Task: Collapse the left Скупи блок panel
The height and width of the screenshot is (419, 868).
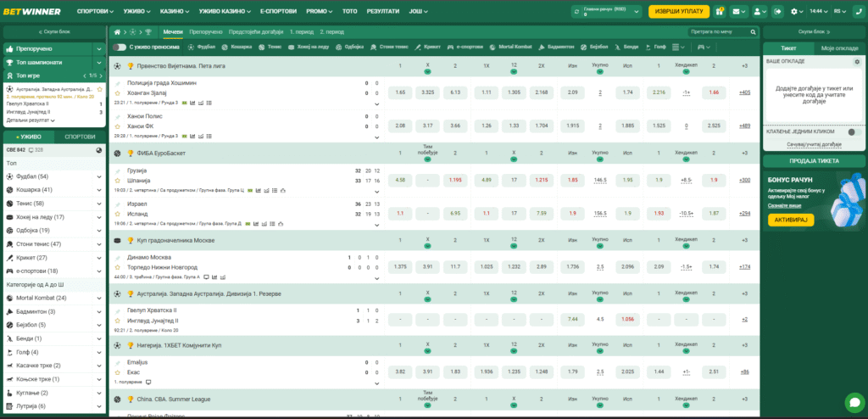Action: click(54, 32)
